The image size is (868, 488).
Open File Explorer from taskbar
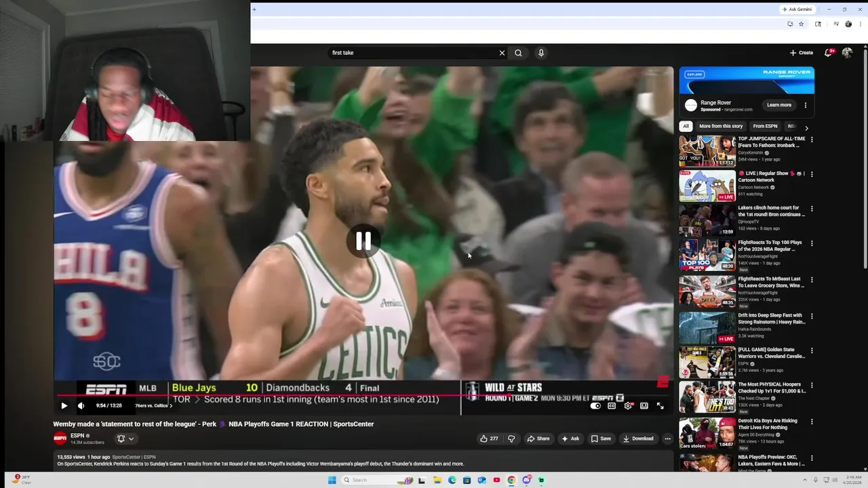tap(437, 480)
